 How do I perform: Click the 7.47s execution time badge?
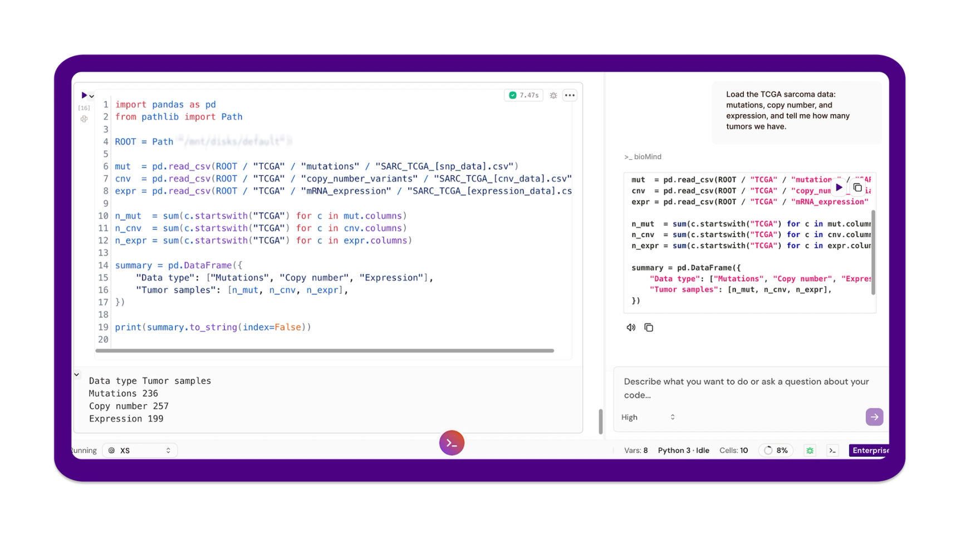coord(523,95)
